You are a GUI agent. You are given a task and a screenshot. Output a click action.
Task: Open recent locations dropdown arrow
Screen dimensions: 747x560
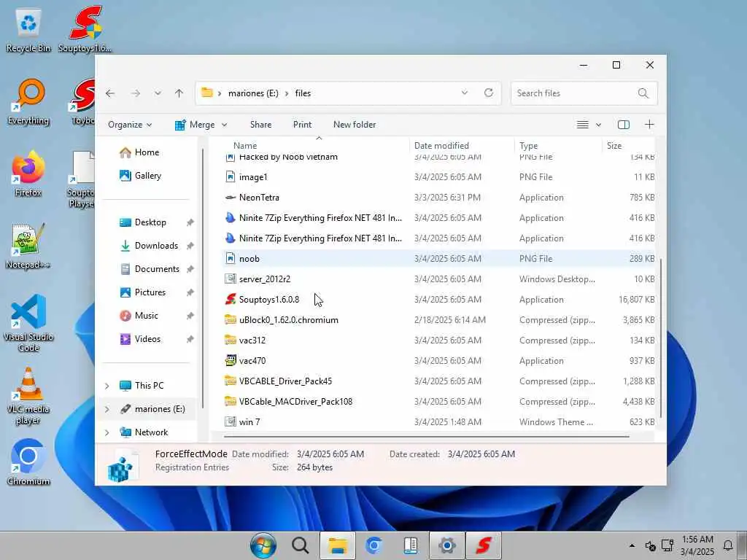coord(158,93)
